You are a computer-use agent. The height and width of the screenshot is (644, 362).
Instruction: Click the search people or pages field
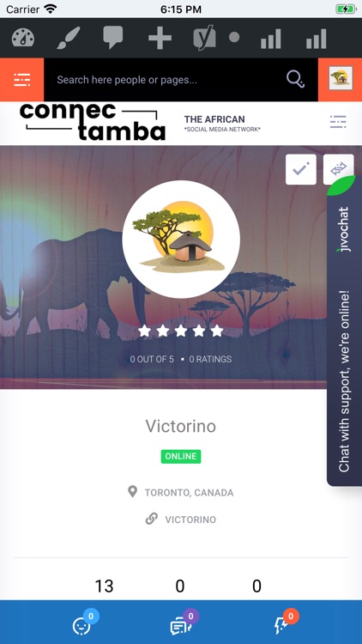(164, 80)
